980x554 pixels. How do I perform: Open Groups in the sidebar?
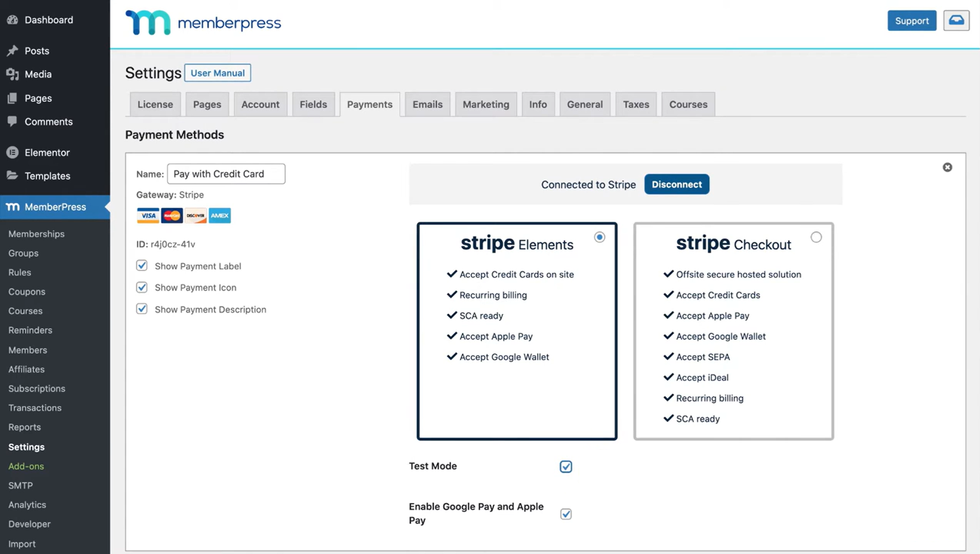[x=23, y=253]
